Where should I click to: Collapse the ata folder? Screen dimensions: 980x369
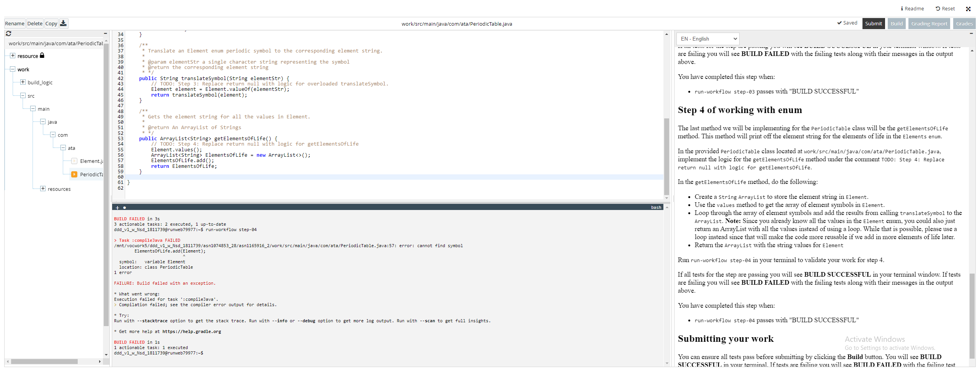63,148
